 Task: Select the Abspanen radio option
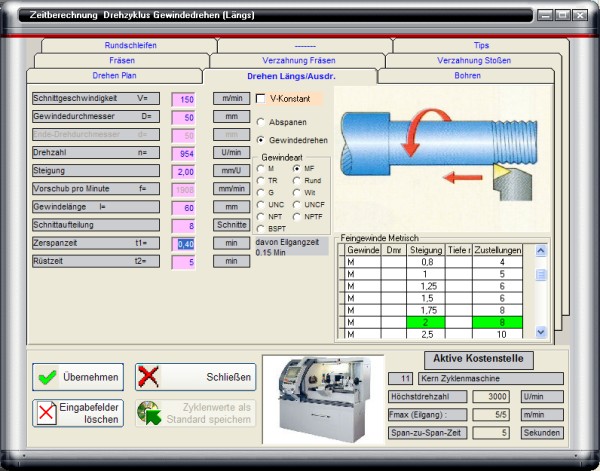tap(261, 122)
